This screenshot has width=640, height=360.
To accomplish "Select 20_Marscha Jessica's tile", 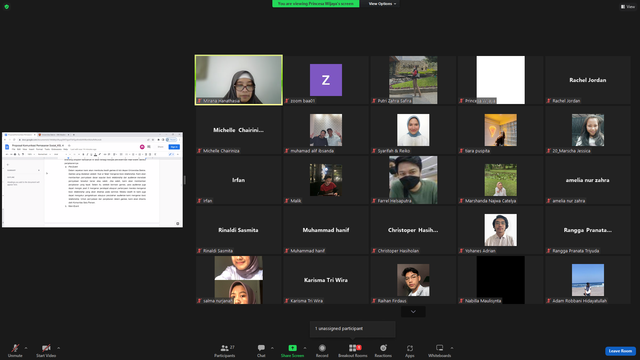I will 588,130.
